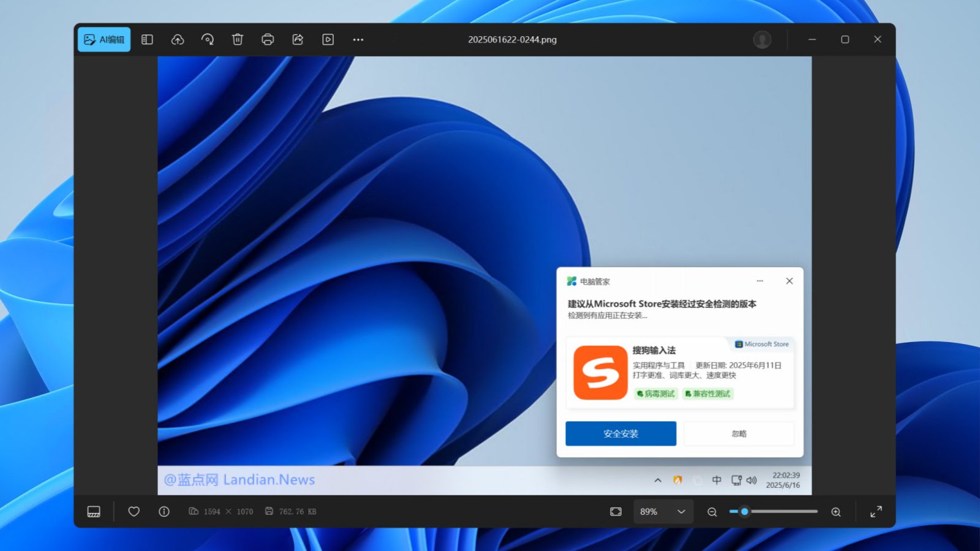The height and width of the screenshot is (551, 980).
Task: Click the cloud upload backup icon
Action: click(x=178, y=40)
